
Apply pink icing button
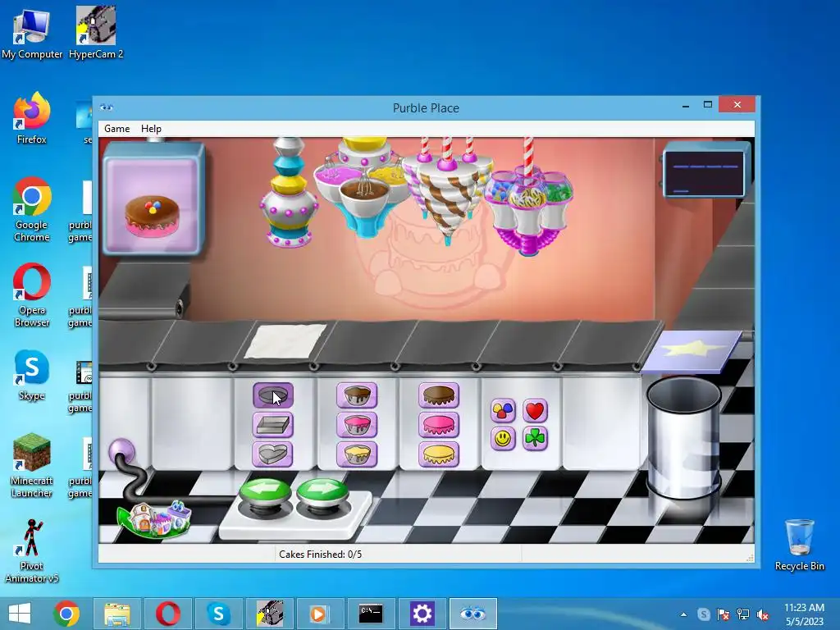439,426
